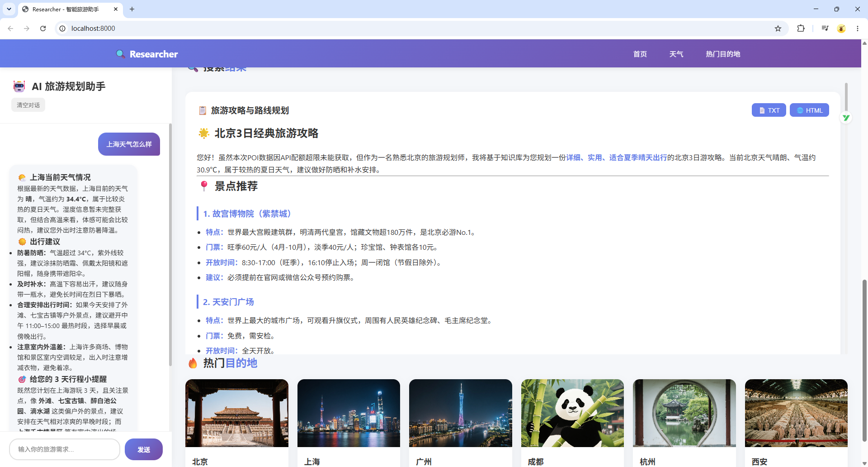
Task: Open the 热门目的地 navigation item
Action: pyautogui.click(x=723, y=54)
